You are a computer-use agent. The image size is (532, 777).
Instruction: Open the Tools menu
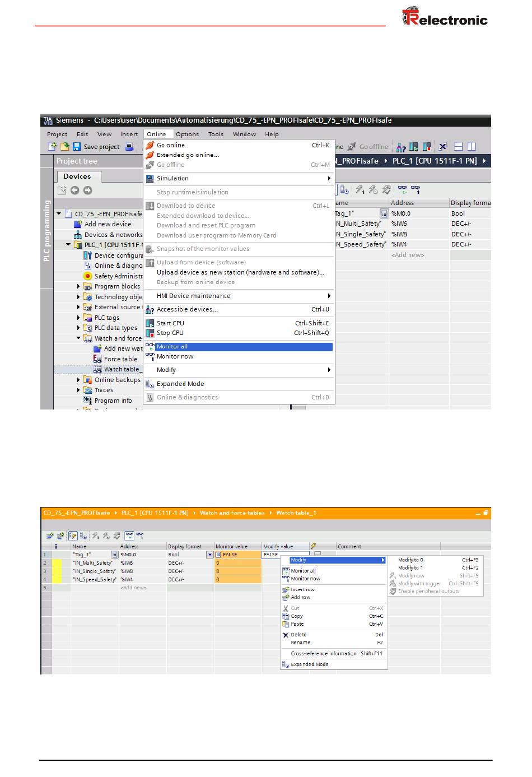pyautogui.click(x=216, y=134)
